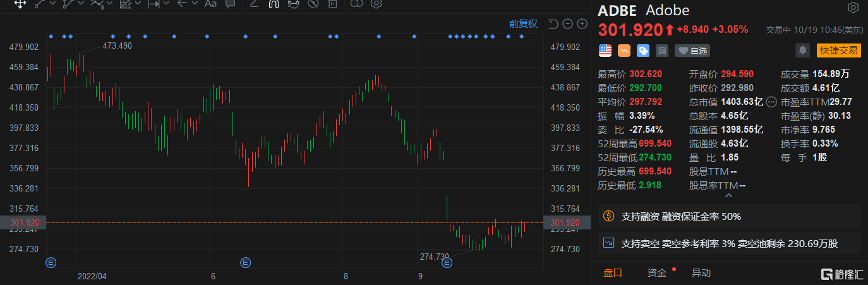Click the blue tag icon
This screenshot has height=285, width=868.
643,51
